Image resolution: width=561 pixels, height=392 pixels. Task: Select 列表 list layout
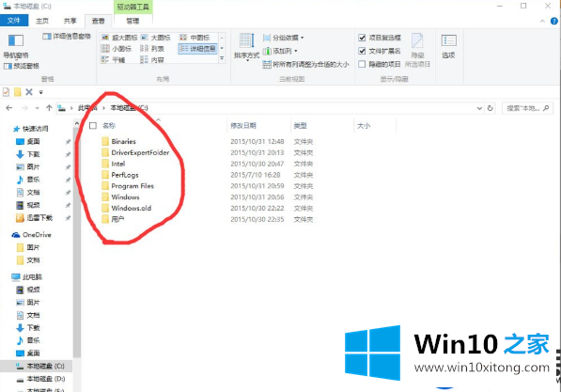pyautogui.click(x=152, y=49)
